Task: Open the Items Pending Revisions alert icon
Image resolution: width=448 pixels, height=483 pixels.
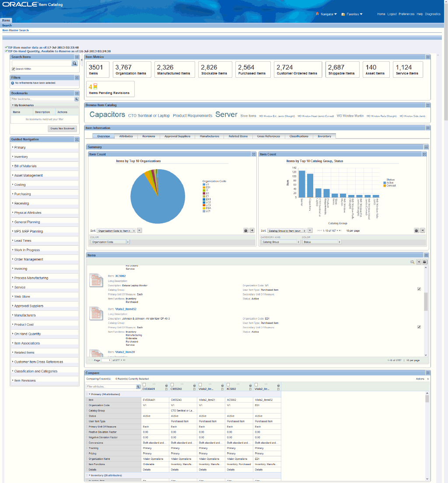Action: click(x=95, y=86)
